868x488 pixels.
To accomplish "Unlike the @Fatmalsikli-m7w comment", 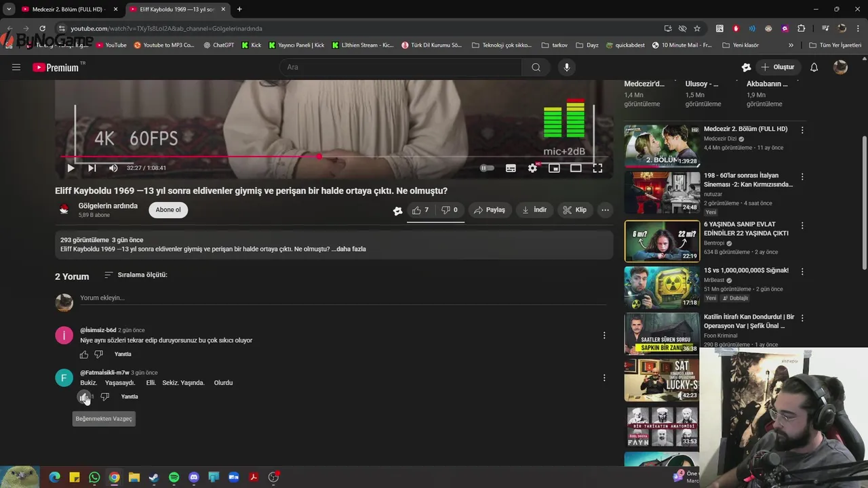I will tap(84, 397).
